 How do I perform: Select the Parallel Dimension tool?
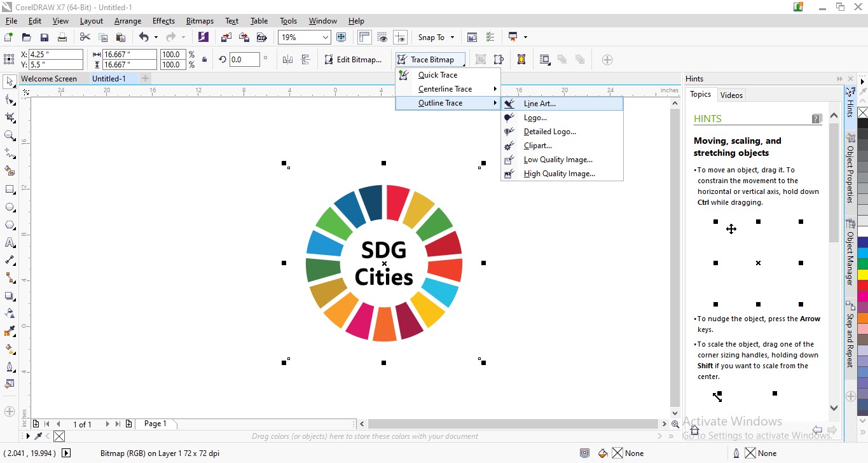[10, 261]
